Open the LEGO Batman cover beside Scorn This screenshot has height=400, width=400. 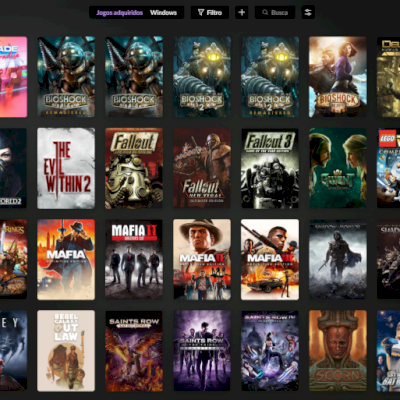(389, 351)
